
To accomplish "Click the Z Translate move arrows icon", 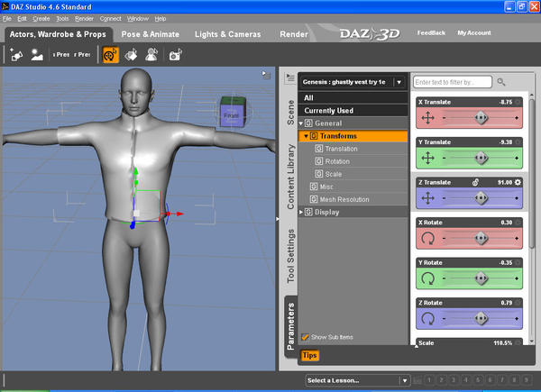I will click(x=427, y=198).
